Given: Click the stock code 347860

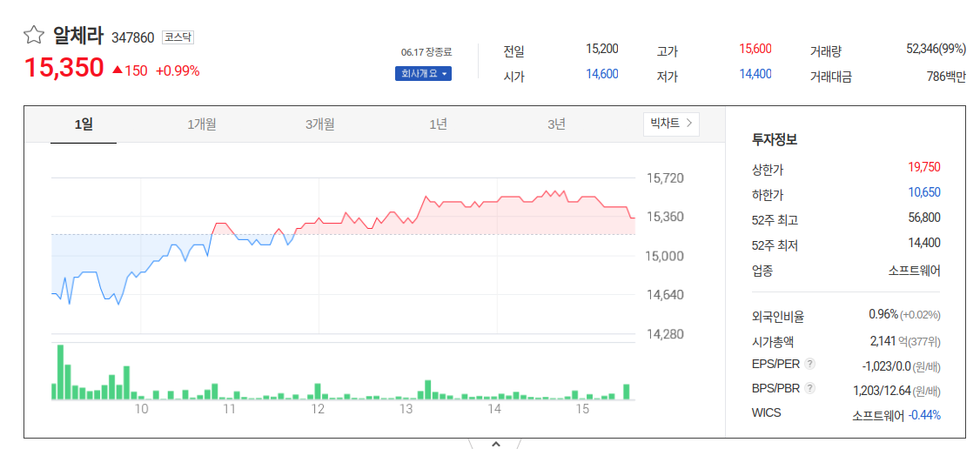Looking at the screenshot, I should click(132, 37).
